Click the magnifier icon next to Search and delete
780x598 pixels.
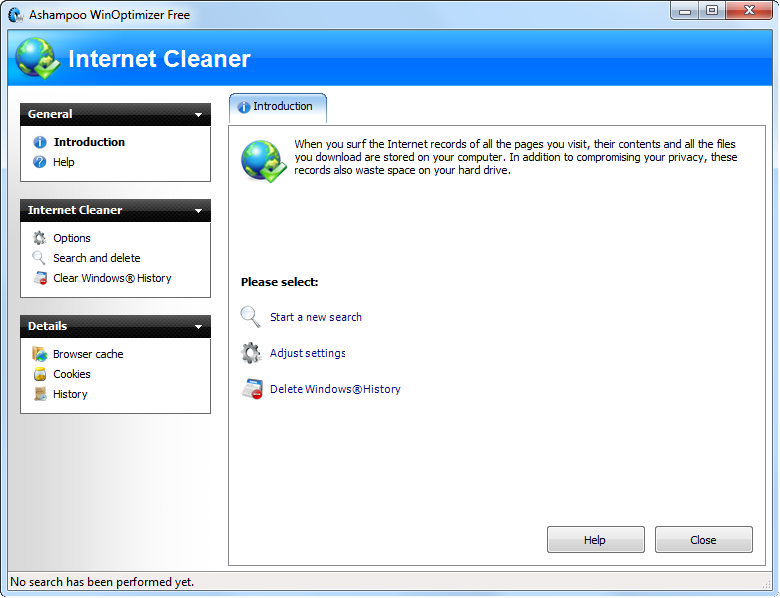pos(39,258)
